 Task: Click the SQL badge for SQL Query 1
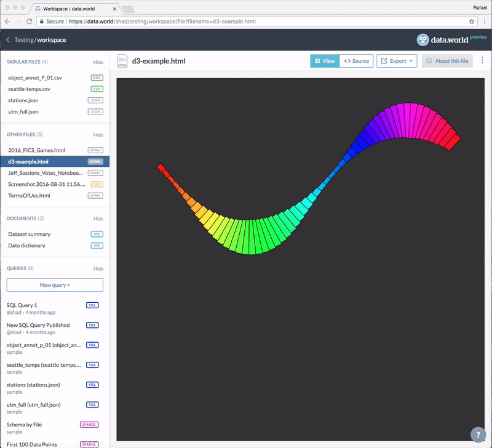[x=92, y=305]
